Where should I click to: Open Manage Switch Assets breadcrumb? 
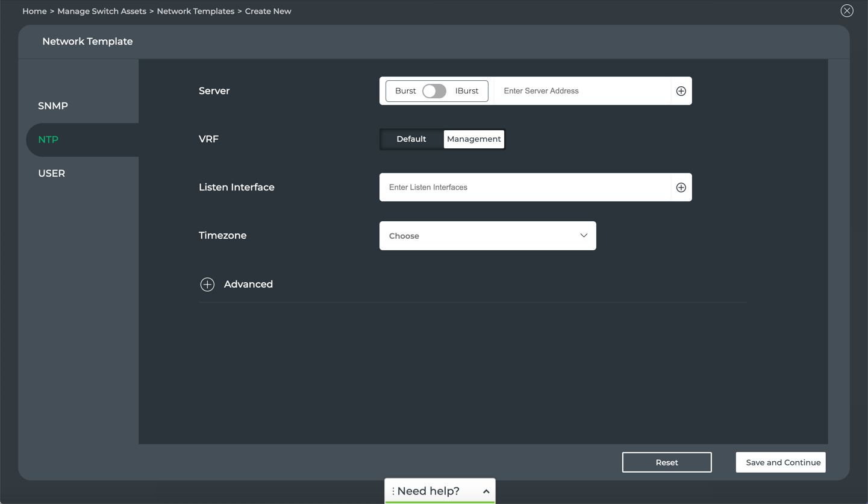click(x=102, y=11)
